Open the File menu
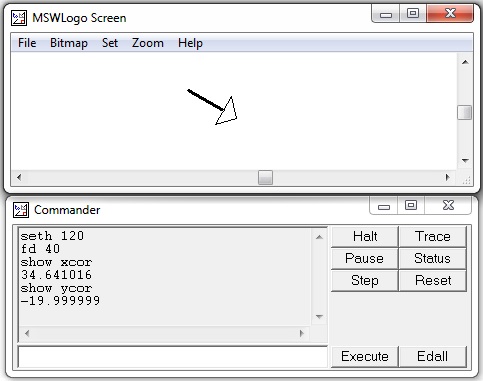Viewport: 483px width, 381px height. (27, 43)
